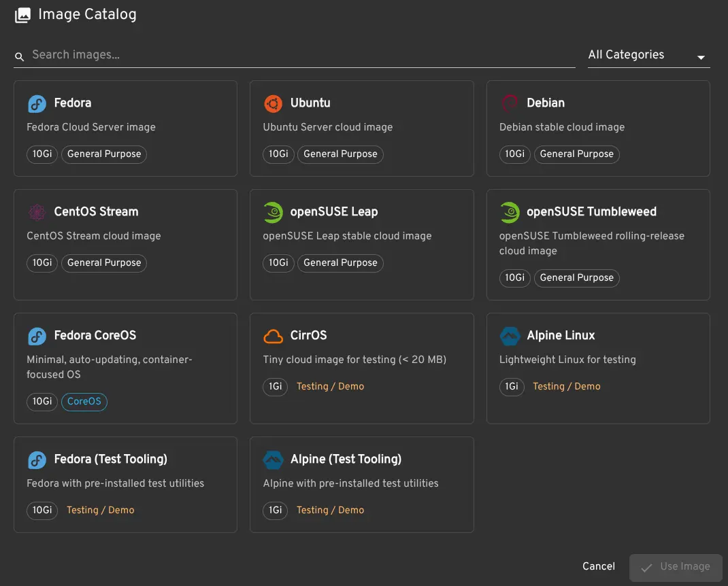Click the 10Gi chip on Fedora card
Screen dimensions: 728x586
[42, 154]
